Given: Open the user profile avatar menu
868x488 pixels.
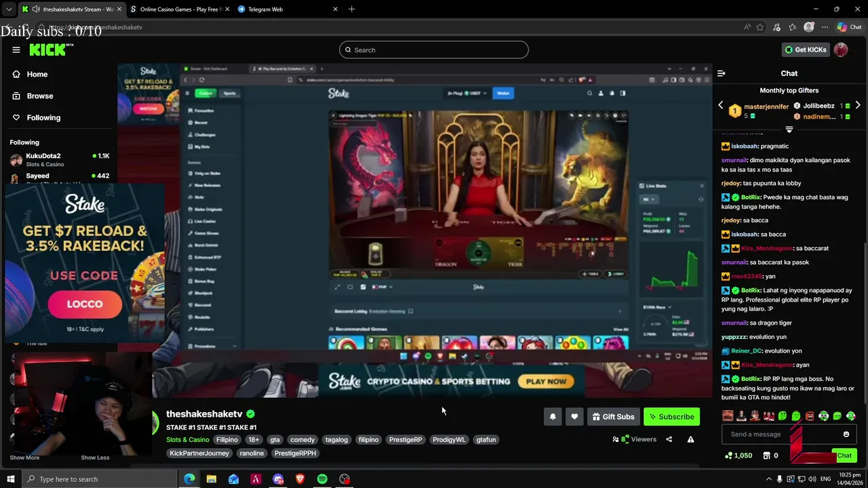Looking at the screenshot, I should click(x=841, y=49).
